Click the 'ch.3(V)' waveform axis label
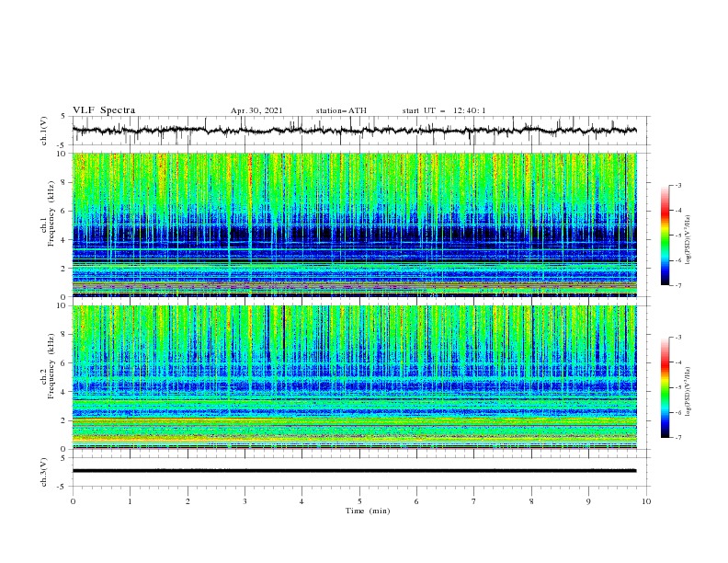Screen dimensions: 728x563 [44, 472]
